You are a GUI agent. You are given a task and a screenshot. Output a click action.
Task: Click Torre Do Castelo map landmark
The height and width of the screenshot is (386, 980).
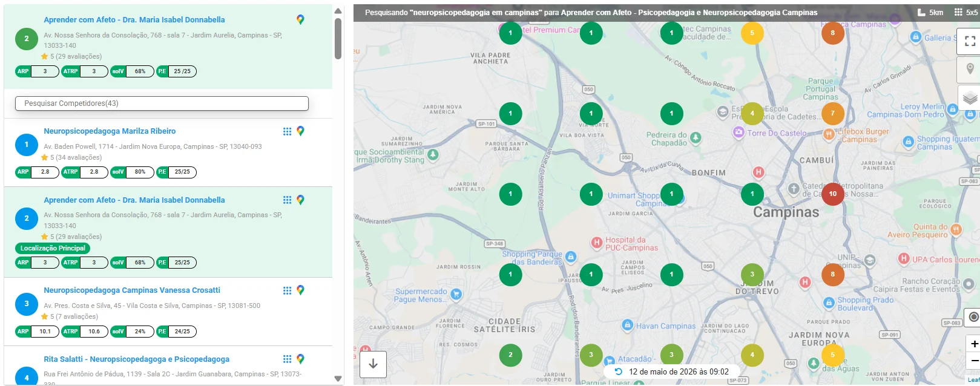(738, 132)
